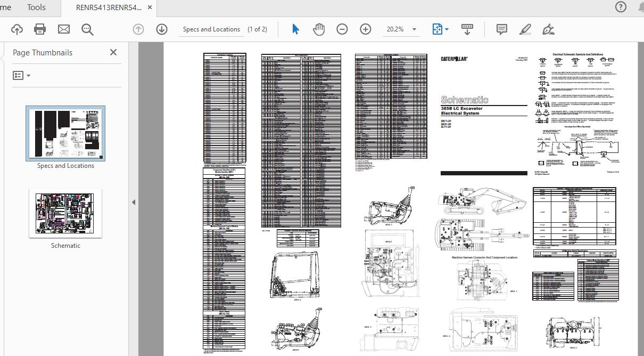Open the thumbnail options dropdown menu

coord(21,76)
